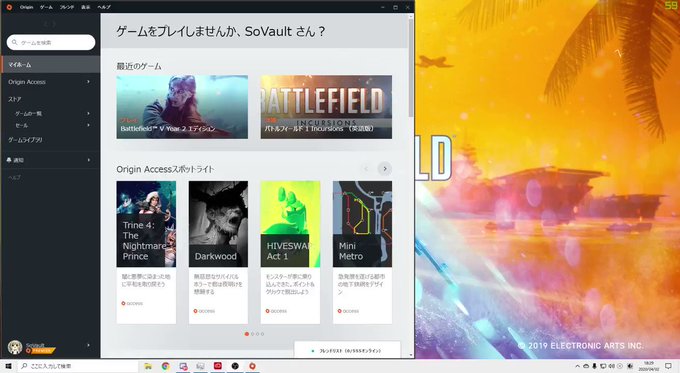680x373 pixels.
Task: Advance spotlight carousel with right arrow
Action: (x=385, y=168)
